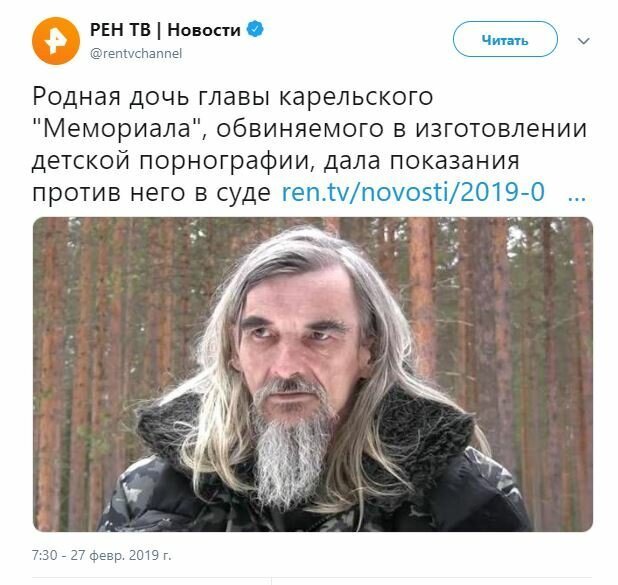618x585 pixels.
Task: Open the tweet photo of the bearded man
Action: pos(313,374)
